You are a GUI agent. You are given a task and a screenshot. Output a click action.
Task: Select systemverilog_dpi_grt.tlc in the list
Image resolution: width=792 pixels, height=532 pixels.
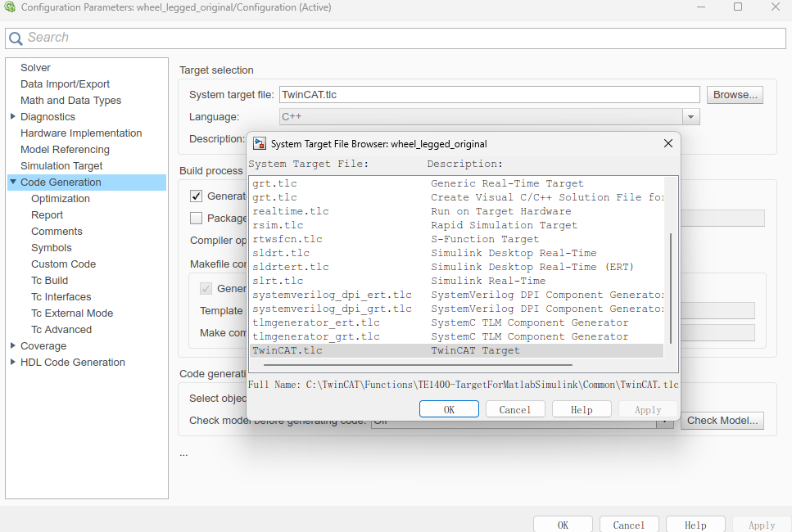pos(457,309)
